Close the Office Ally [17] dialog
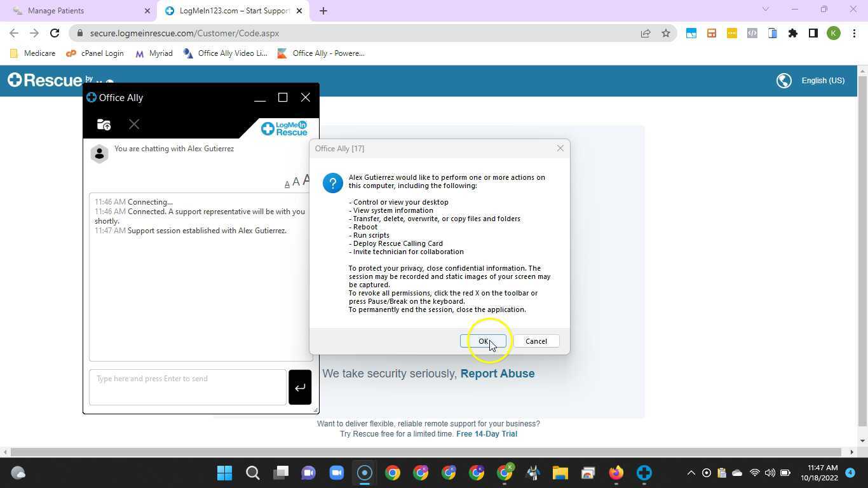 click(560, 148)
